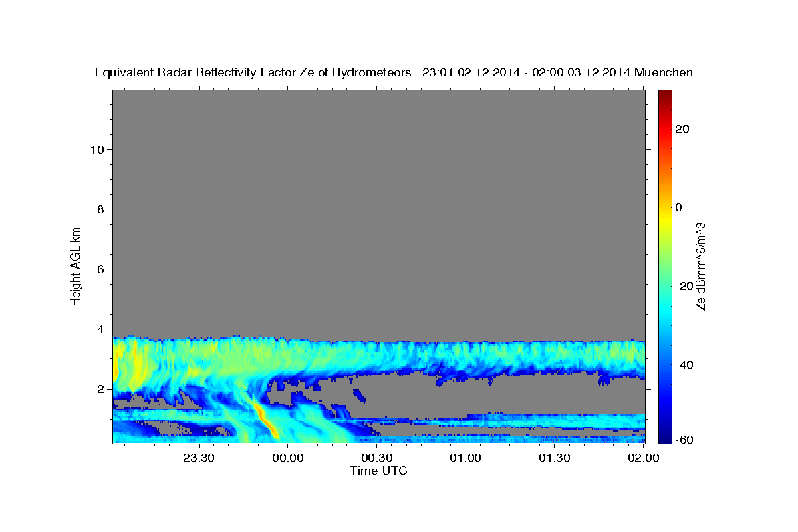Click the 'Height AGL km' axis label

pos(76,266)
